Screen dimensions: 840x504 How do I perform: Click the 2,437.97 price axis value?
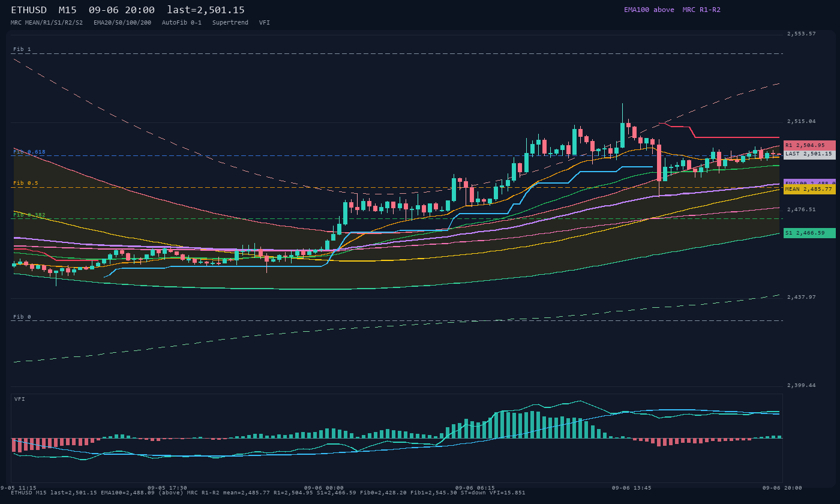pyautogui.click(x=802, y=297)
